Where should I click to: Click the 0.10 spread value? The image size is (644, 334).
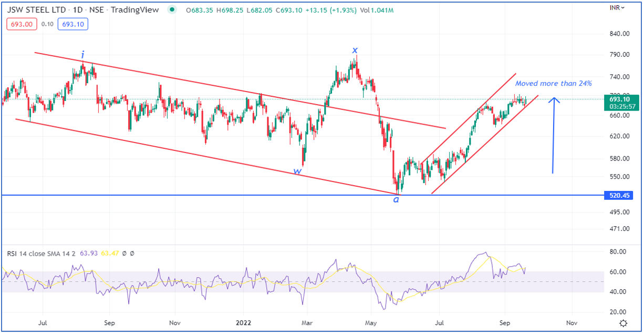point(48,24)
